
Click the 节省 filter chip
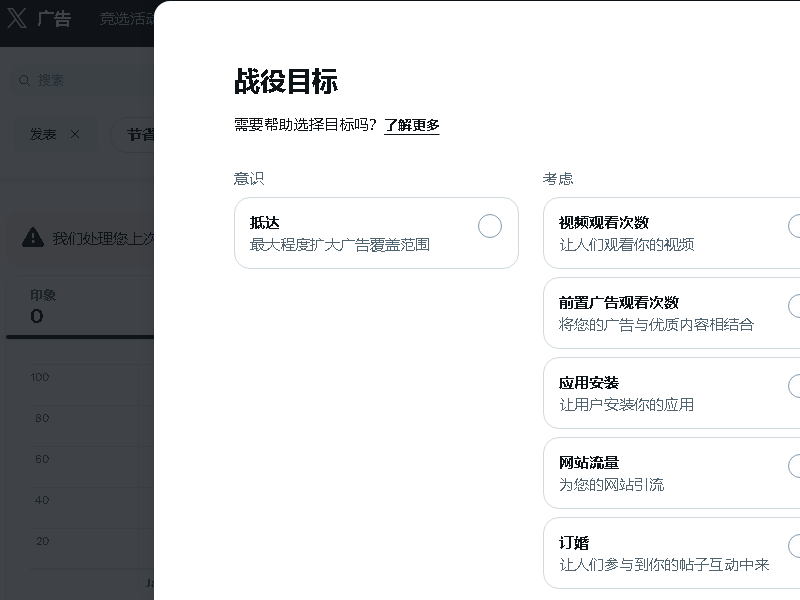pyautogui.click(x=140, y=134)
